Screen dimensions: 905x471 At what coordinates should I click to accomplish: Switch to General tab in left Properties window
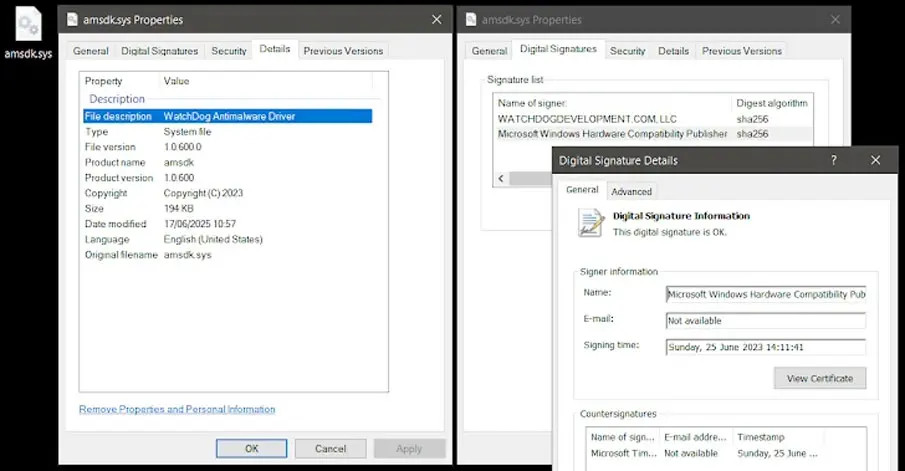coord(90,51)
